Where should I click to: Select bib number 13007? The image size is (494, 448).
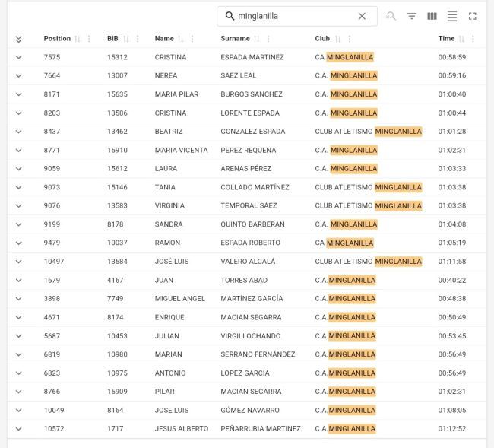(117, 75)
